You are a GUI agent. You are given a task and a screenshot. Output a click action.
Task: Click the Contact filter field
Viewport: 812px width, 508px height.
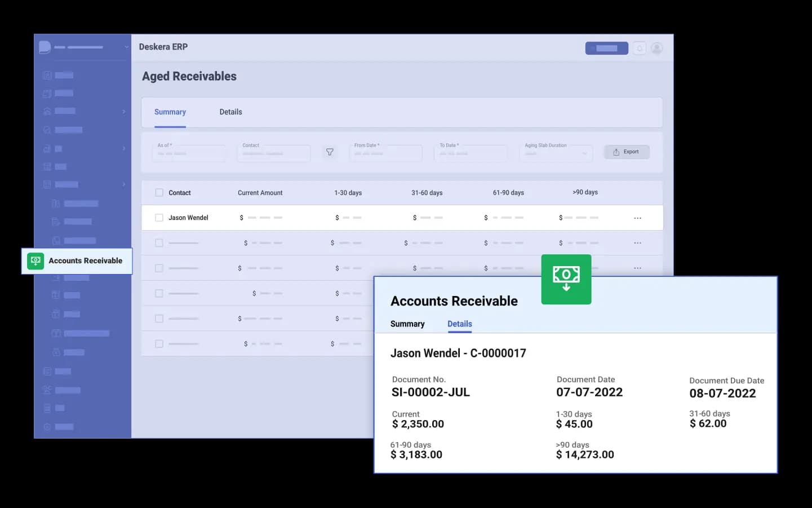coord(274,152)
